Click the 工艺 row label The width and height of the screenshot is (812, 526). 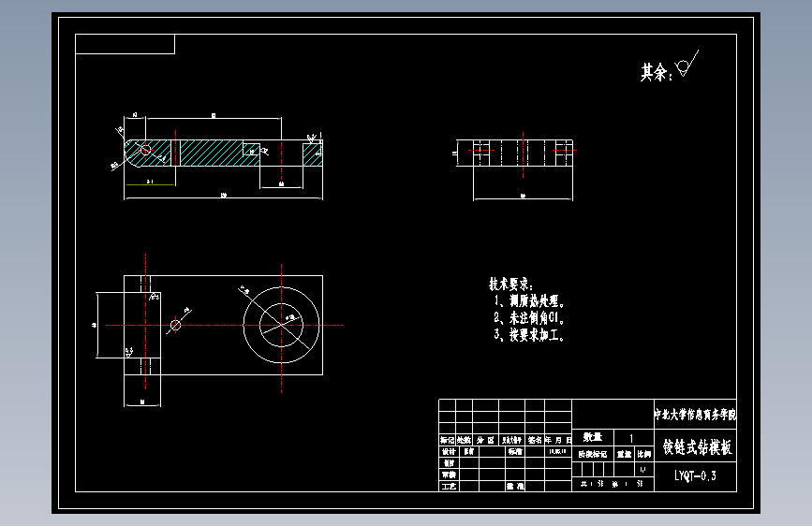click(449, 486)
